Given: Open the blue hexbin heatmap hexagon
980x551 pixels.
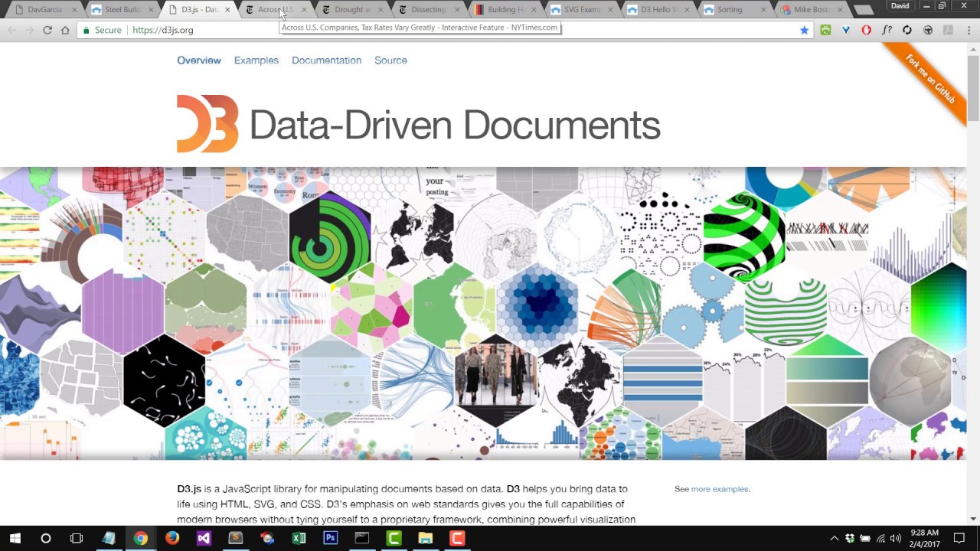Looking at the screenshot, I should [x=537, y=308].
